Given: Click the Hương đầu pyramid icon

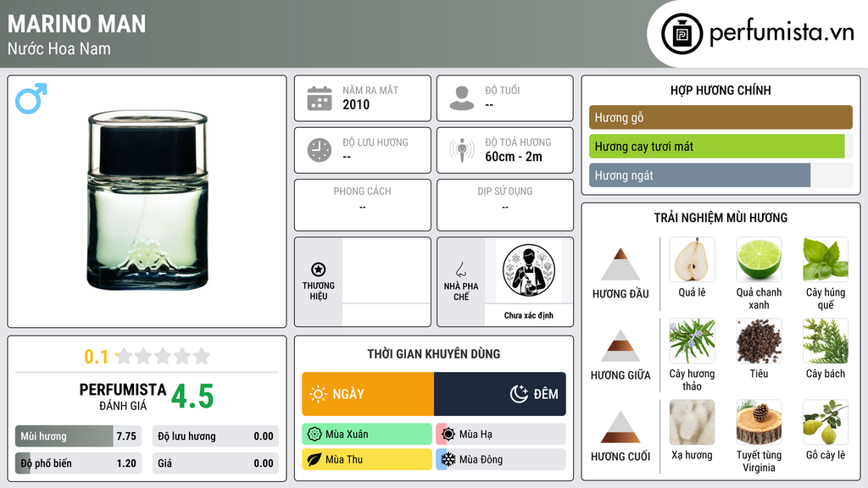Looking at the screenshot, I should pos(620,264).
